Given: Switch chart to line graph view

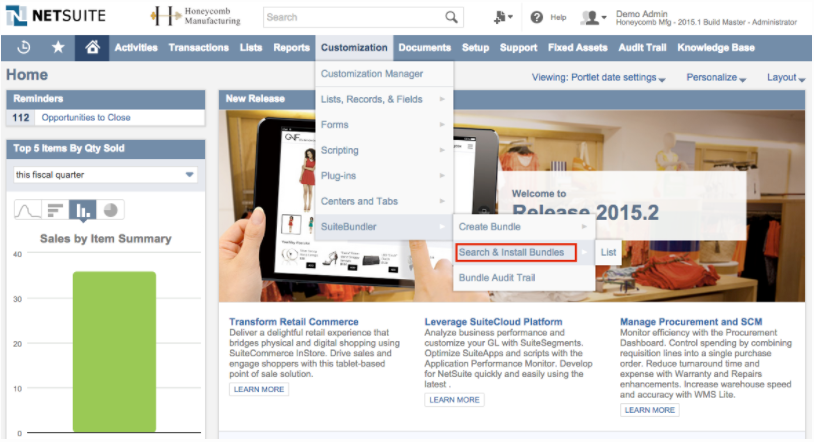Looking at the screenshot, I should click(x=28, y=210).
